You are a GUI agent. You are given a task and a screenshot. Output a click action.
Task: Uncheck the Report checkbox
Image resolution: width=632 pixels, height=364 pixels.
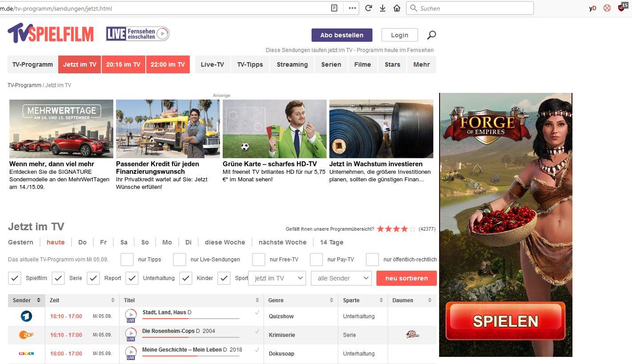pos(93,278)
